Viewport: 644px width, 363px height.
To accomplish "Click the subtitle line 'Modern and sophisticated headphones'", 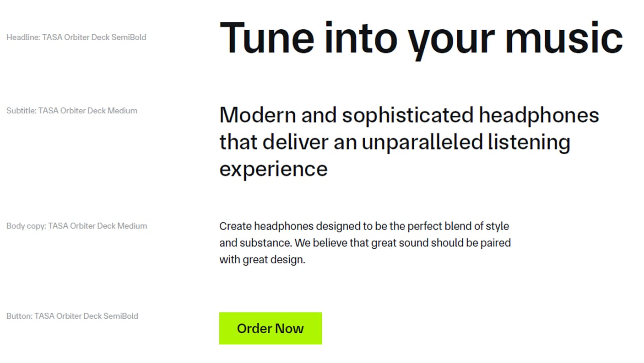I will (x=409, y=116).
